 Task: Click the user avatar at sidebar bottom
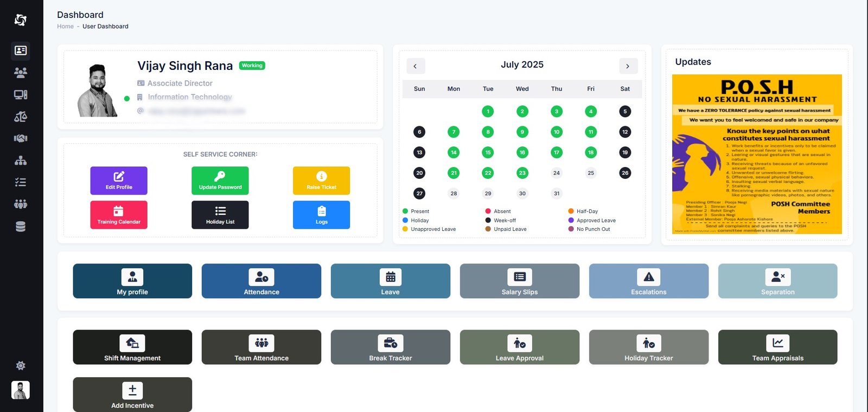[21, 390]
